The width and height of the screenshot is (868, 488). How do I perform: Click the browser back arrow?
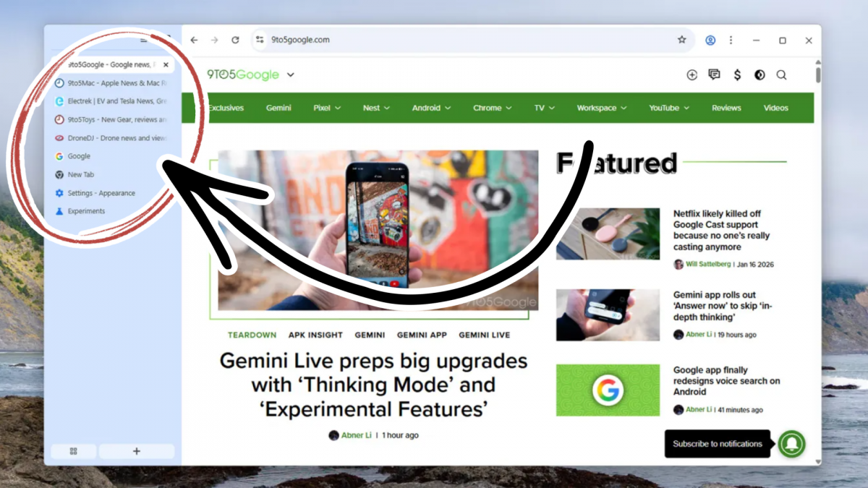tap(194, 40)
